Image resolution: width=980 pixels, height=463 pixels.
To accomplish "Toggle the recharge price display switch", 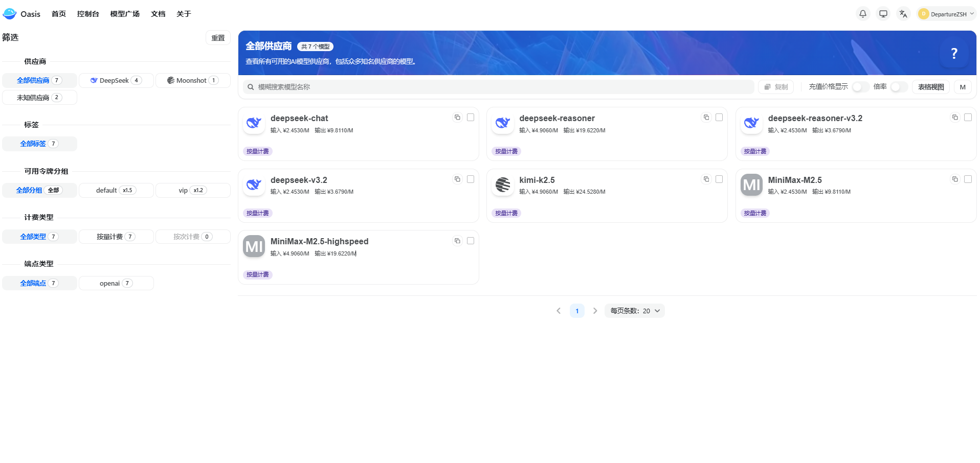I will tap(860, 87).
